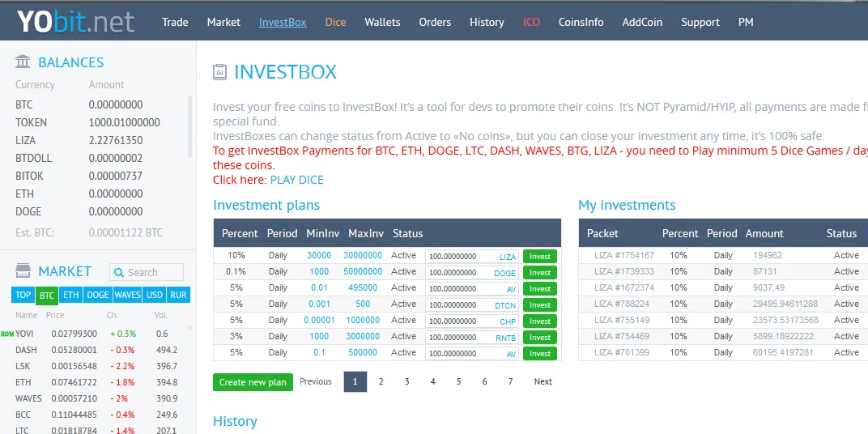
Task: Click the balances list scrollbar
Action: click(x=189, y=126)
